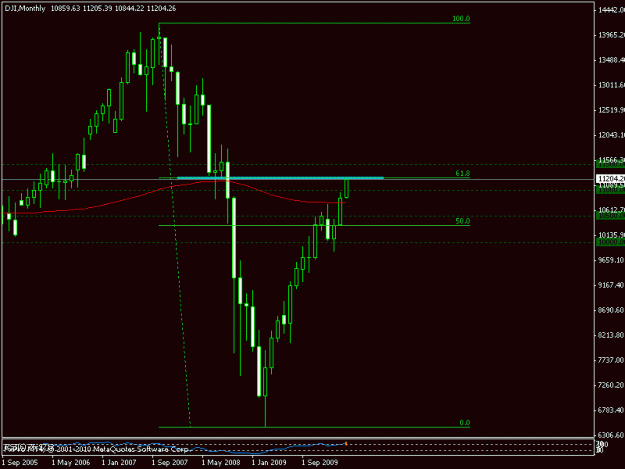Select the cyan horizontal line near 61.8
Image resolution: width=625 pixels, height=469 pixels.
pos(280,178)
